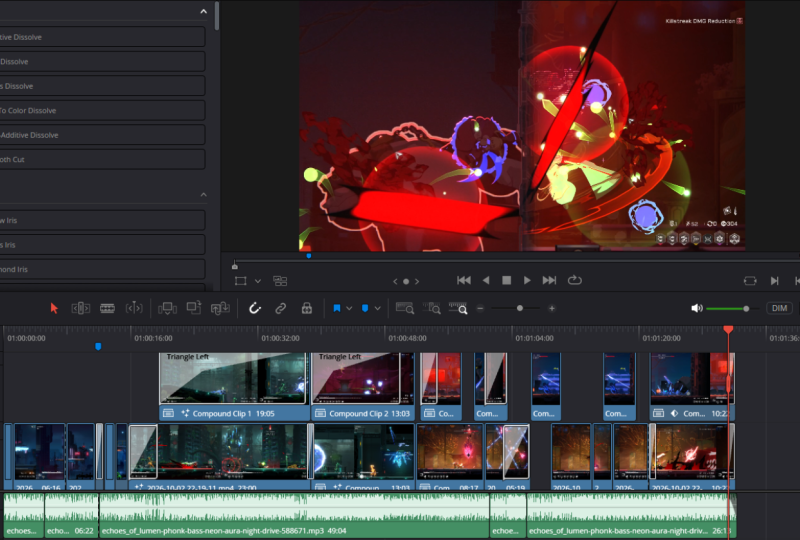Select the Additive Dissolve transition
This screenshot has width=800, height=540.
pyautogui.click(x=102, y=135)
